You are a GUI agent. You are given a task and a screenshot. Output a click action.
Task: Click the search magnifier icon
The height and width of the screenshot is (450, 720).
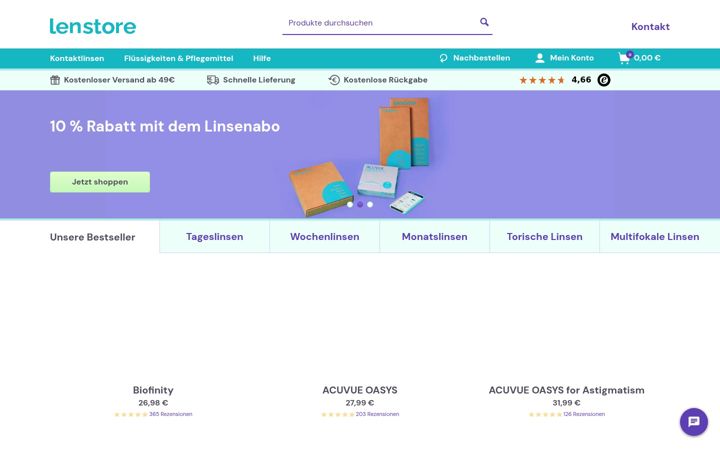tap(484, 22)
